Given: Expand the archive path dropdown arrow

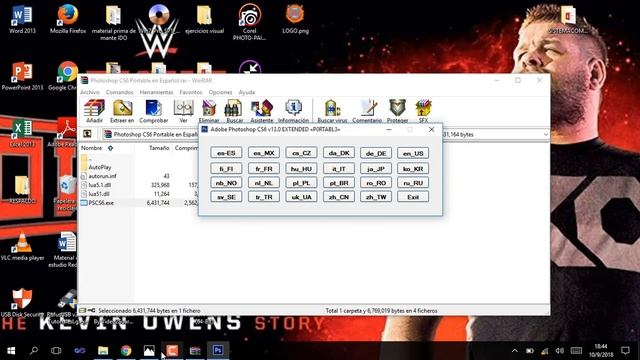Looking at the screenshot, I should (x=546, y=134).
